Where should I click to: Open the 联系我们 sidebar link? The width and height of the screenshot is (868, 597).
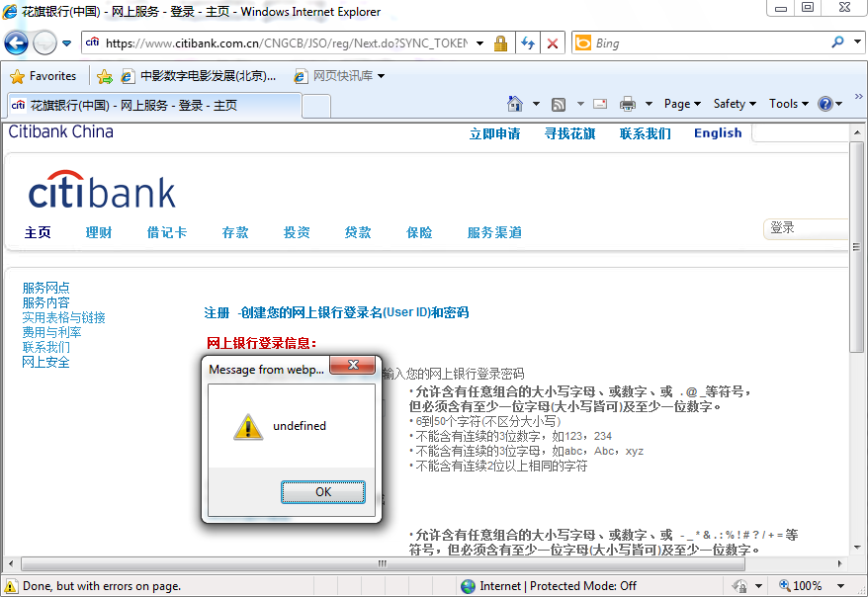[x=45, y=348]
